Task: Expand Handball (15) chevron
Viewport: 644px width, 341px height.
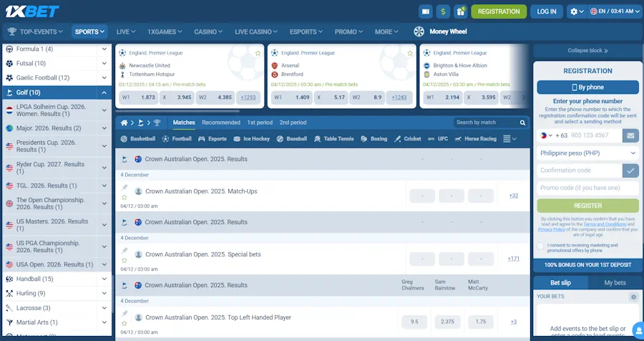Action: [x=104, y=279]
